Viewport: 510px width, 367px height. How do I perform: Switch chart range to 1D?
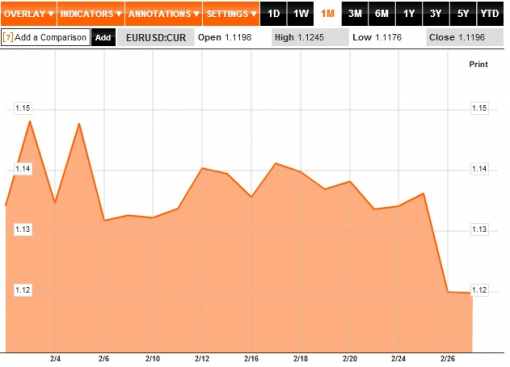tap(273, 14)
